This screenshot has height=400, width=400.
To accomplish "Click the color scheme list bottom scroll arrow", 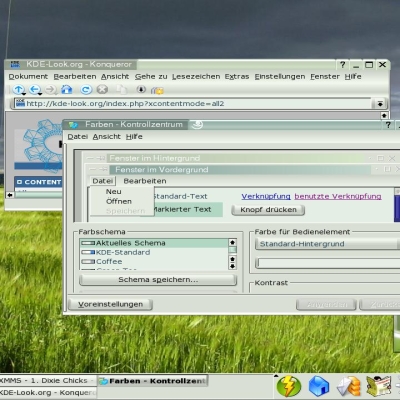I will point(232,266).
